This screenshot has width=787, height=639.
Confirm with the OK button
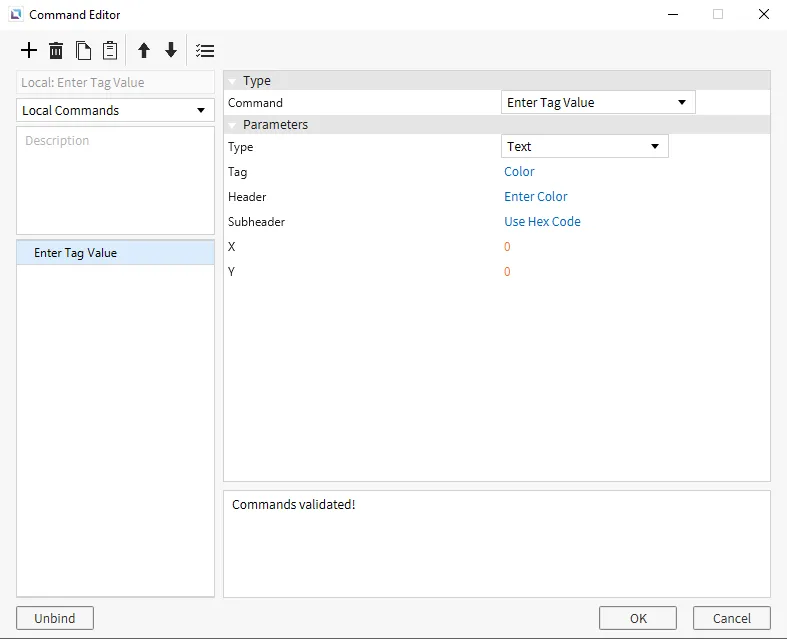coord(638,618)
